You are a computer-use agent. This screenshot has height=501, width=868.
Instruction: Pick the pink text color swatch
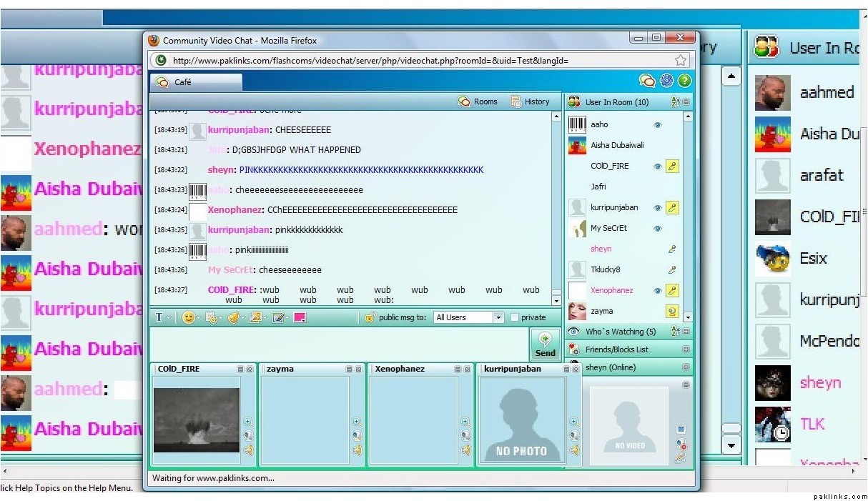click(x=300, y=317)
